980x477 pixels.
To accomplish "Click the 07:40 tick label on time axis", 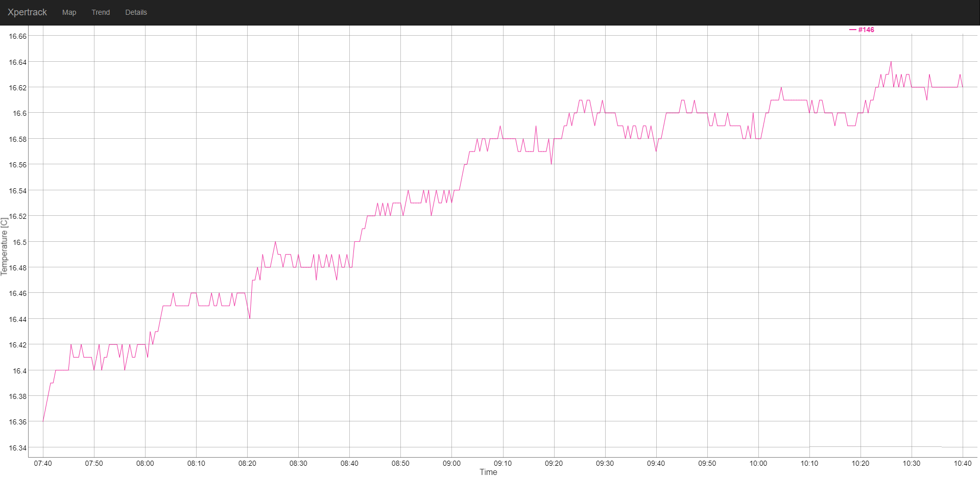I will click(x=43, y=463).
